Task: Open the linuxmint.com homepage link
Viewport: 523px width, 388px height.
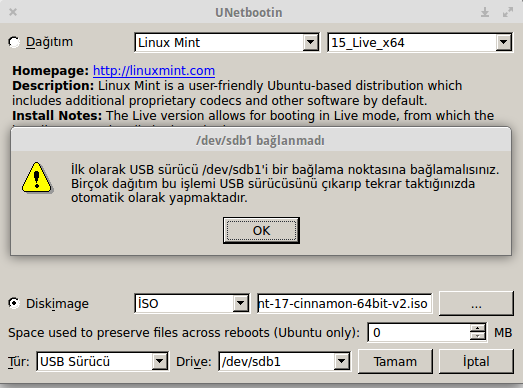Action: tap(154, 71)
